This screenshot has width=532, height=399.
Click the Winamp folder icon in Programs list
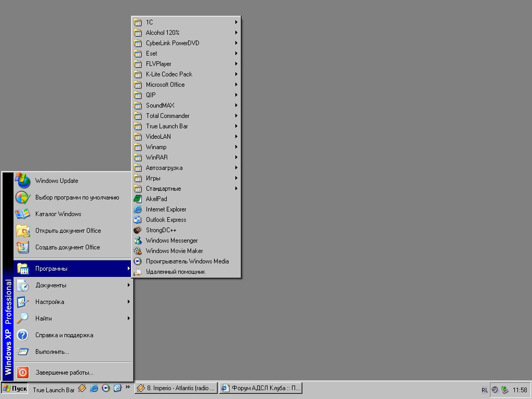pos(137,147)
